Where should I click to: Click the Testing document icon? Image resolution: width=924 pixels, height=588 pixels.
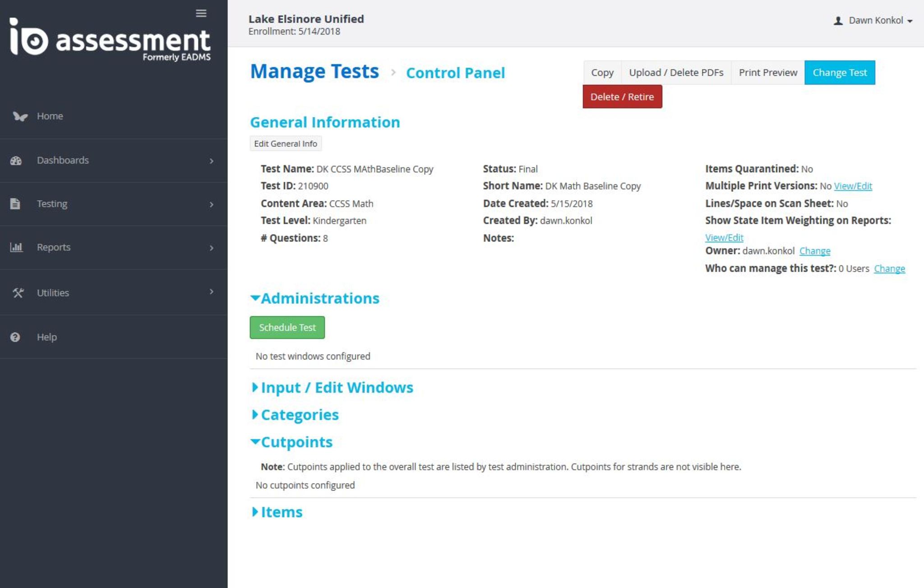point(15,204)
